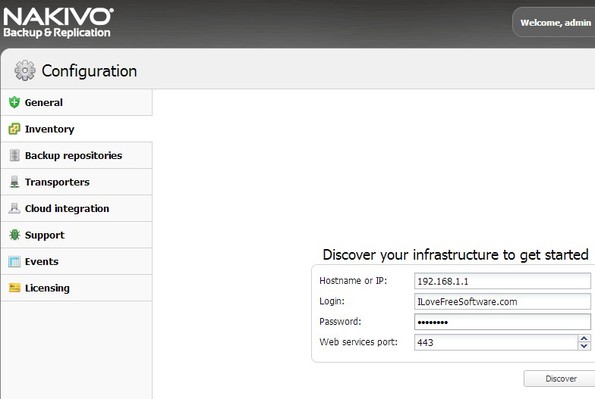This screenshot has width=595, height=399.
Task: Click the 'Login:' label
Action: pyautogui.click(x=332, y=301)
